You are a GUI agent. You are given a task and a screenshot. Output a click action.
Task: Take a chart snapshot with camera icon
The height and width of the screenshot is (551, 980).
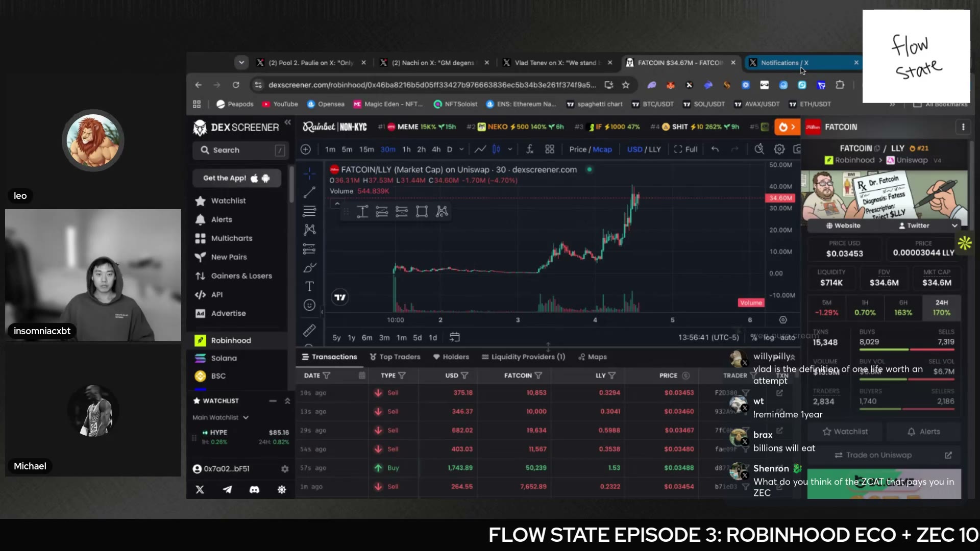(x=797, y=149)
